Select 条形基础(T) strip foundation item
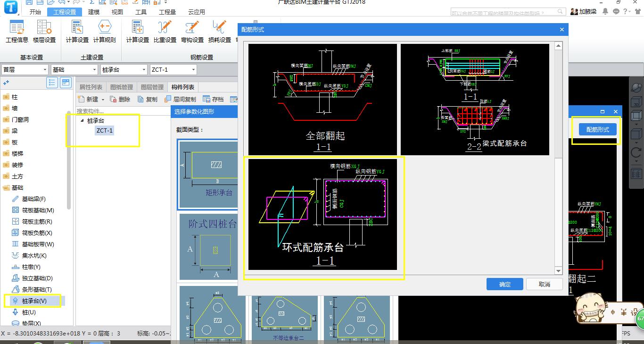644x344 pixels. 37,290
